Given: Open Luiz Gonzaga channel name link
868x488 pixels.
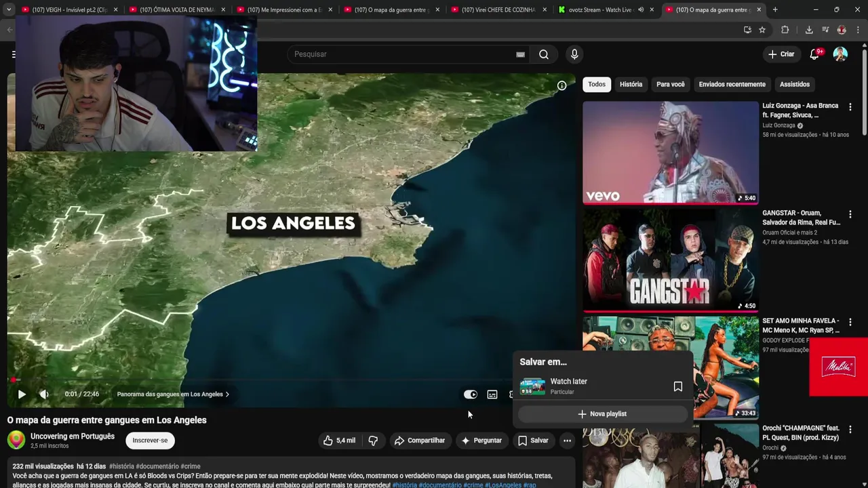Looking at the screenshot, I should 778,125.
